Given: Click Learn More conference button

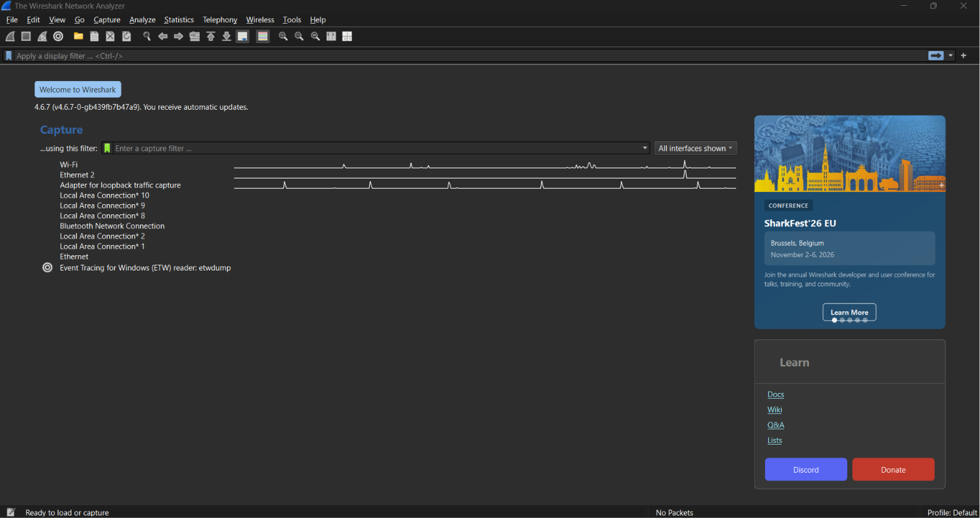Looking at the screenshot, I should [849, 312].
